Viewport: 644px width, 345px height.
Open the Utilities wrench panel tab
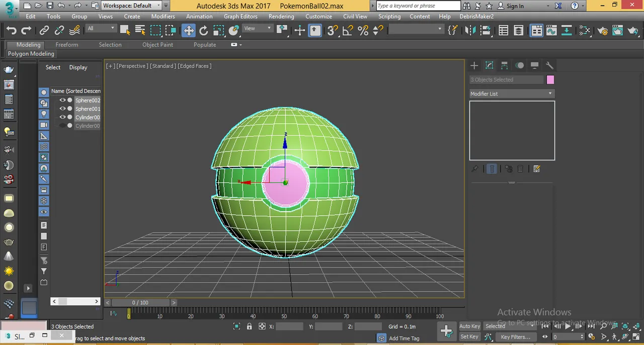[549, 65]
